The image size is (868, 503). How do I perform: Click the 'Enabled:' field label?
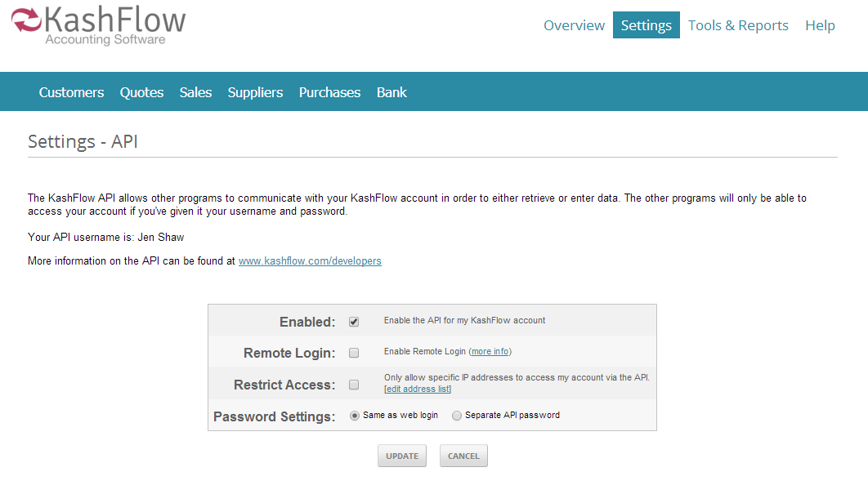[x=307, y=322]
